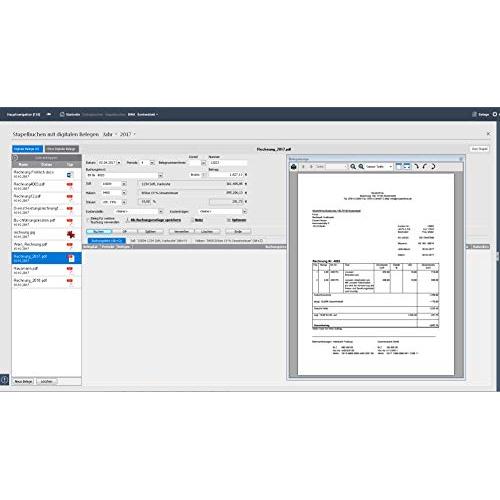Click the Neue Belege button
Image resolution: width=500 pixels, height=500 pixels.
point(23,381)
